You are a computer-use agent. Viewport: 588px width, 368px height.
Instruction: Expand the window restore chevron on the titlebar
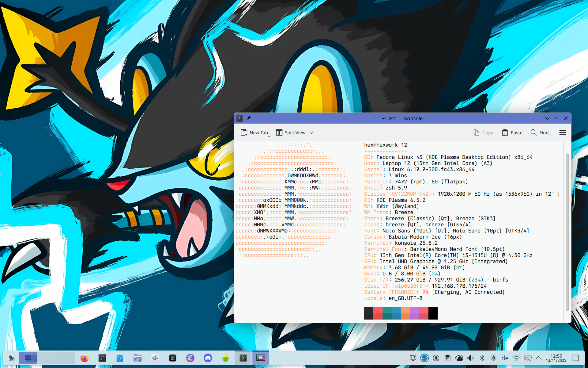coord(556,118)
